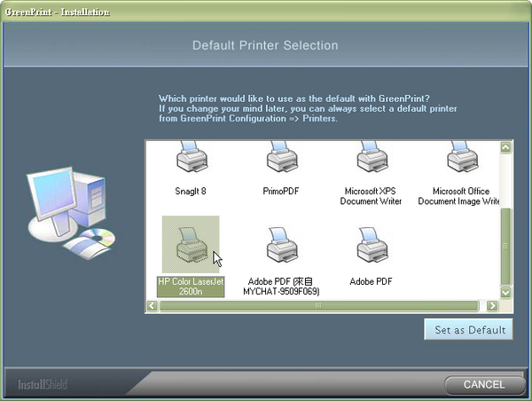This screenshot has height=401, width=532.
Task: Select the PrimoPDF printer icon
Action: pos(282,158)
